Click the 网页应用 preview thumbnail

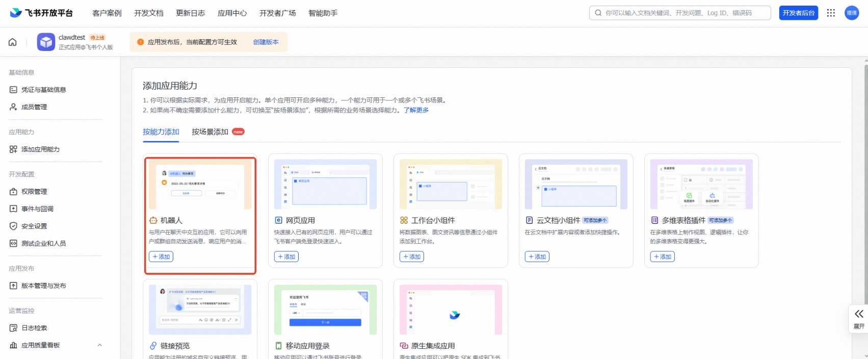pos(325,184)
